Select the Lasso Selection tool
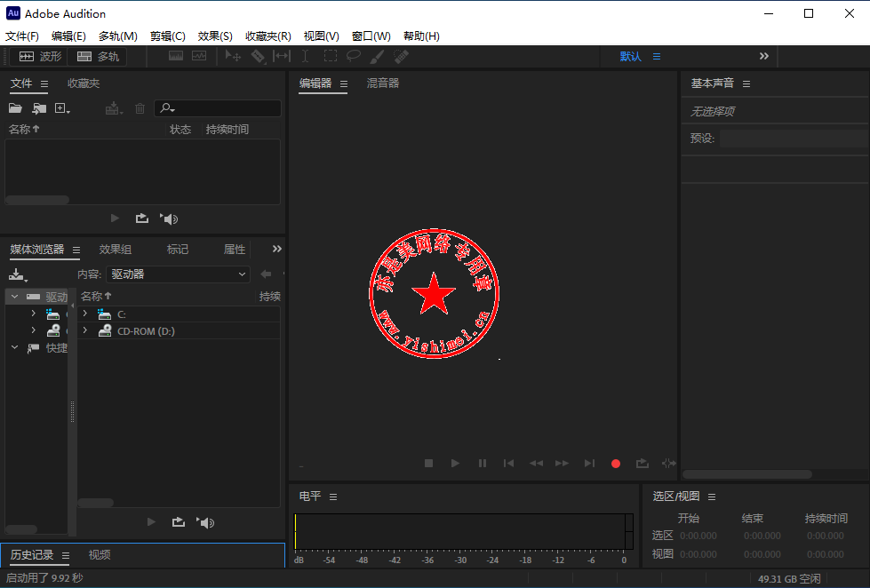Image resolution: width=870 pixels, height=588 pixels. [354, 56]
